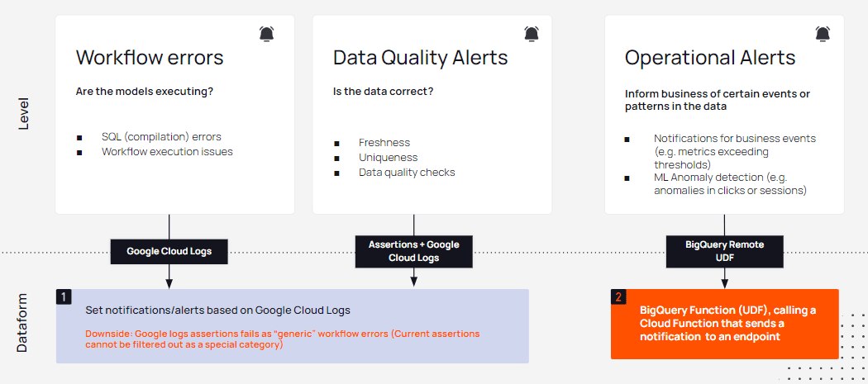Click the bell icon on Data Quality Alerts card

click(532, 35)
